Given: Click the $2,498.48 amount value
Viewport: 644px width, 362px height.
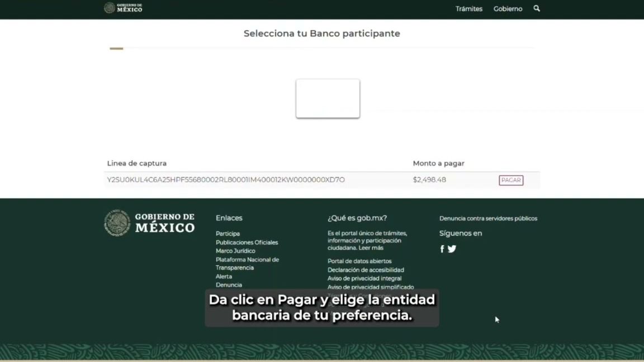Looking at the screenshot, I should 429,180.
